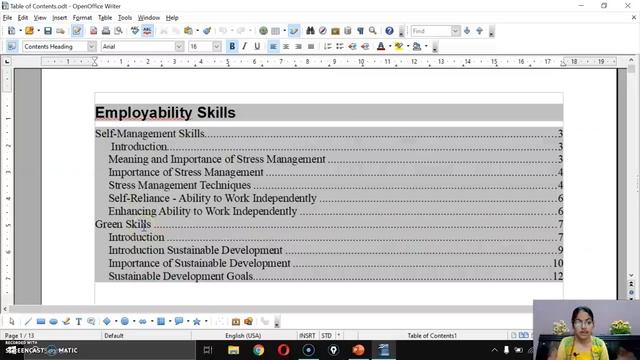640x360 pixels.
Task: Click the Employability Skills heading
Action: pos(165,113)
